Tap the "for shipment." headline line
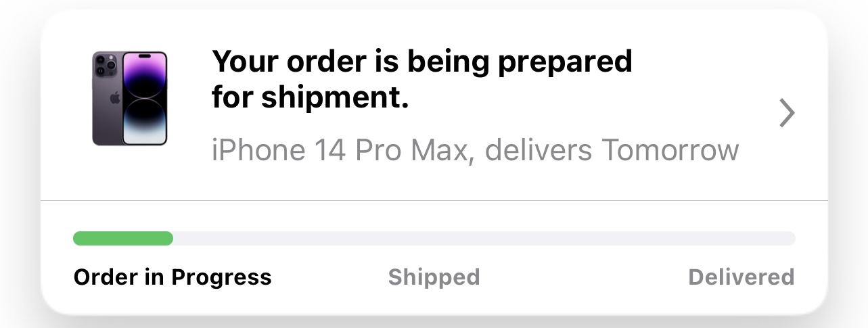 tap(311, 99)
